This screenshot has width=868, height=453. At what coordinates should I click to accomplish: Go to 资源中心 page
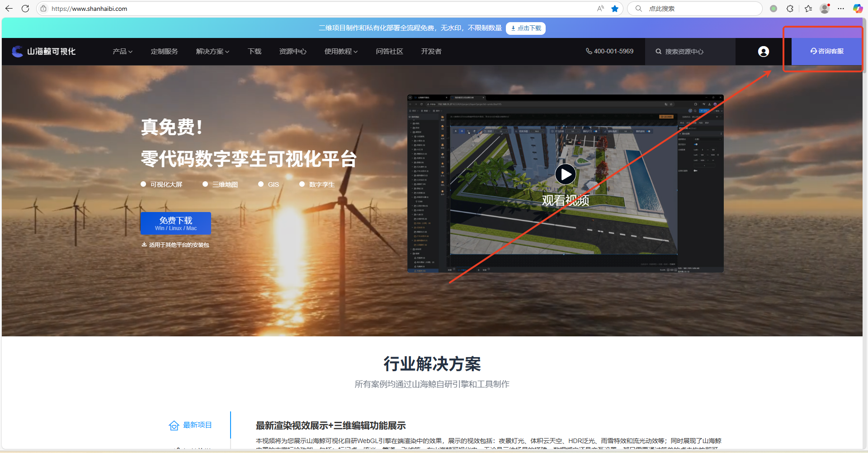(292, 52)
